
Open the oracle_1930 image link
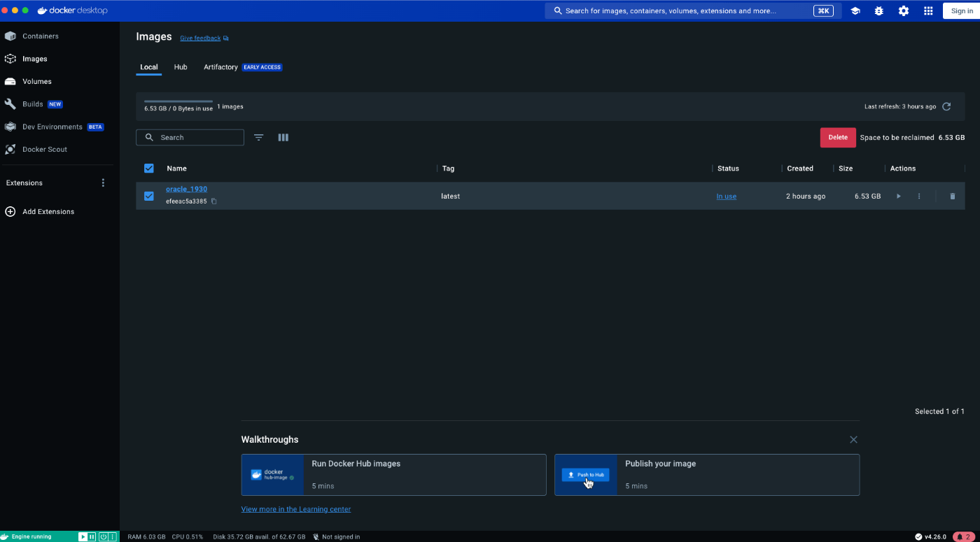186,190
